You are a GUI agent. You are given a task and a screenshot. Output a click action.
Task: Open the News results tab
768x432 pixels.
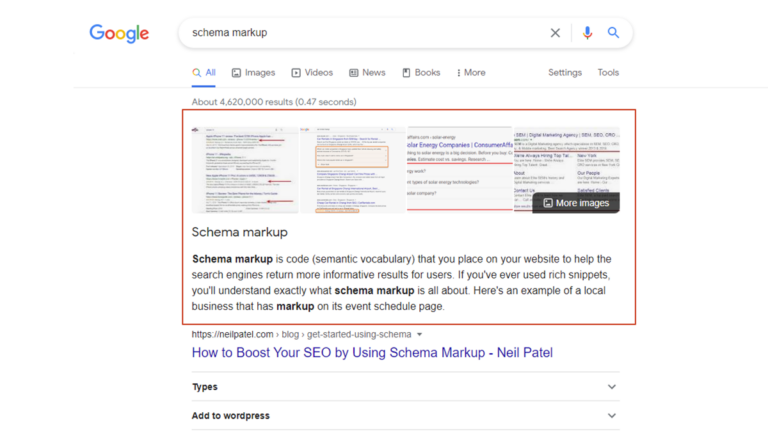point(367,73)
